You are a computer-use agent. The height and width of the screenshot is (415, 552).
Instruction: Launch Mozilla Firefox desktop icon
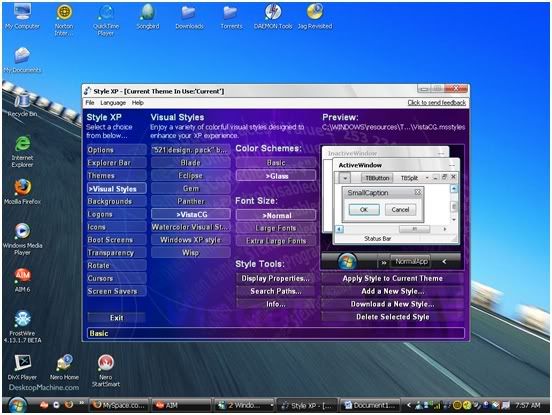pos(22,192)
